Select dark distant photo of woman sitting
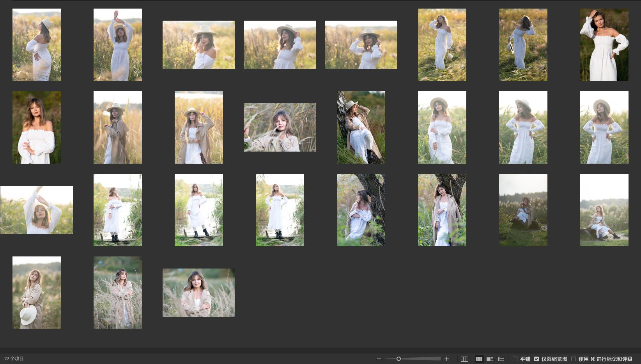This screenshot has width=641, height=364. pyautogui.click(x=523, y=210)
